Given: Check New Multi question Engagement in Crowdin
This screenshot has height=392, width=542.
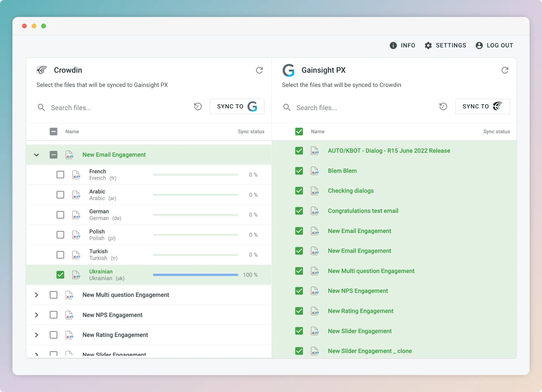Looking at the screenshot, I should click(53, 295).
